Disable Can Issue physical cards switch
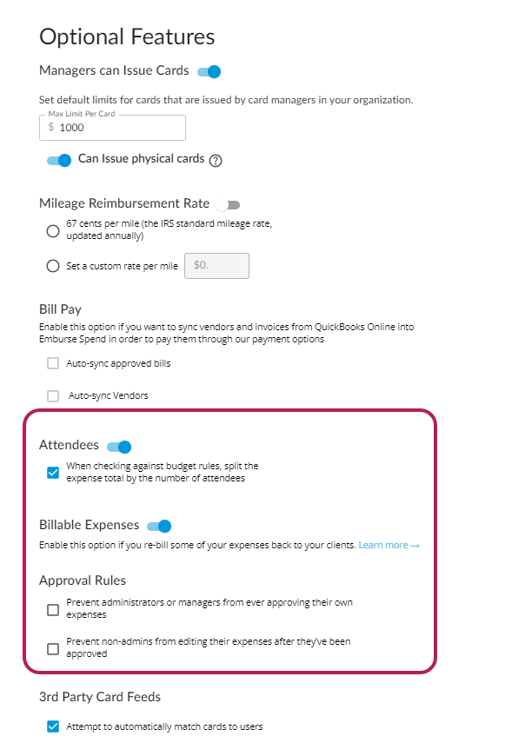Viewport: 532px width, 756px height. pos(59,160)
